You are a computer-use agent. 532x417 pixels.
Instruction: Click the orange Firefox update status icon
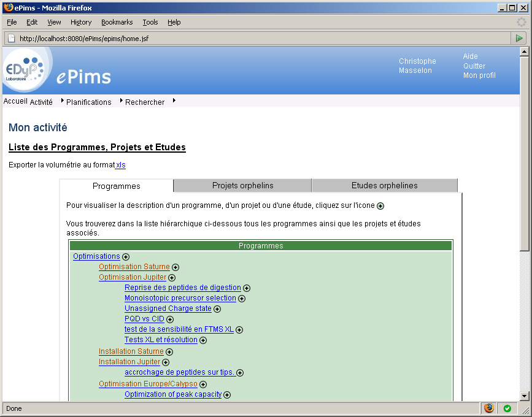(489, 408)
